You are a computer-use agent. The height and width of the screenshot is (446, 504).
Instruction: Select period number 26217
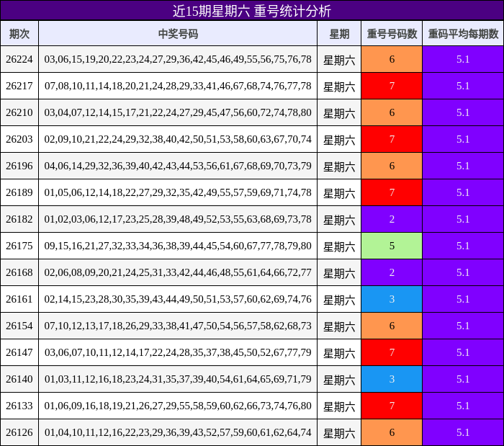(x=19, y=86)
